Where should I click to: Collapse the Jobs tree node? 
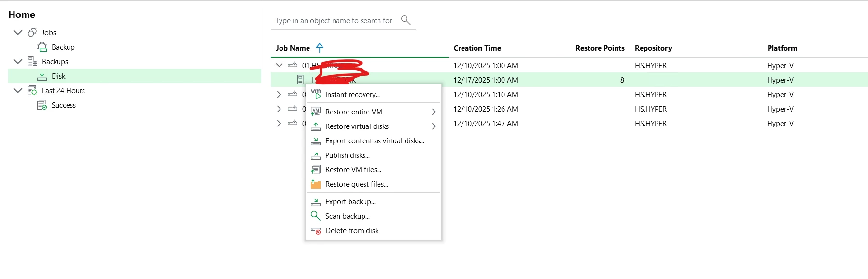point(18,33)
